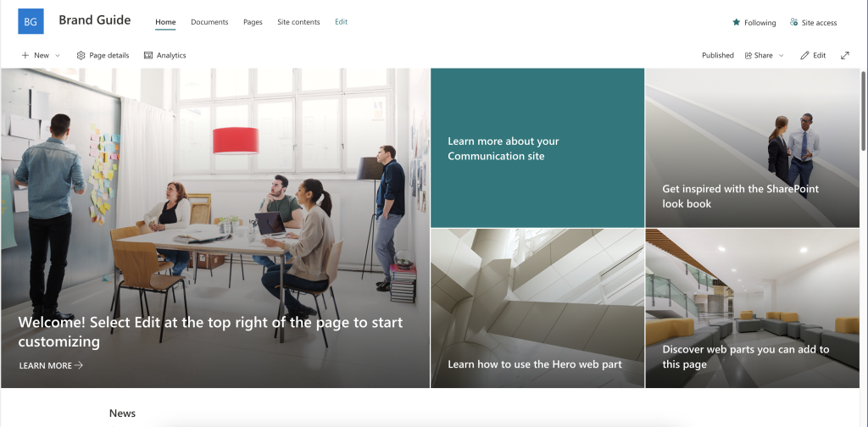Click the Share icon
Screen dimensions: 868x427
tap(748, 55)
